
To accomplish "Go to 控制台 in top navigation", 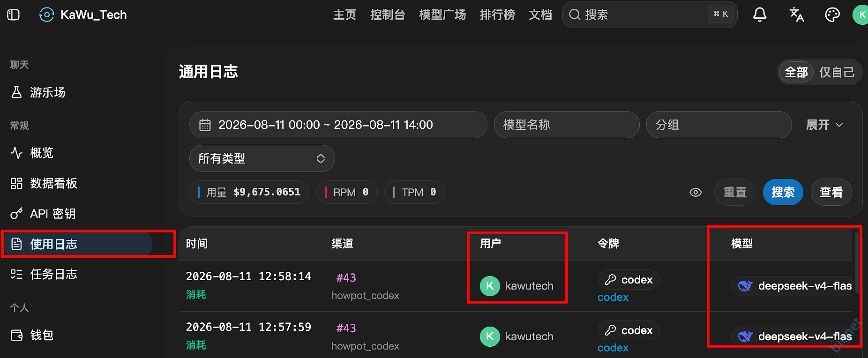I will [388, 15].
